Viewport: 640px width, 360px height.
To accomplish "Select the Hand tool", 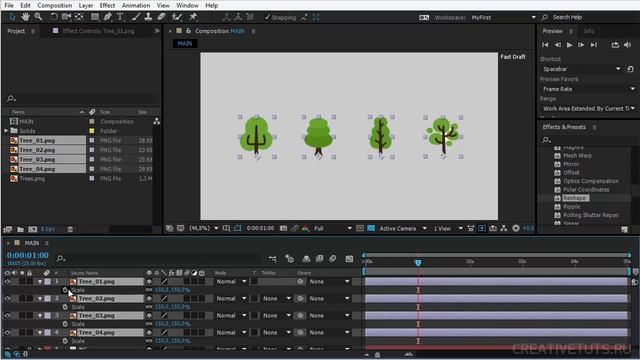I will [x=26, y=17].
